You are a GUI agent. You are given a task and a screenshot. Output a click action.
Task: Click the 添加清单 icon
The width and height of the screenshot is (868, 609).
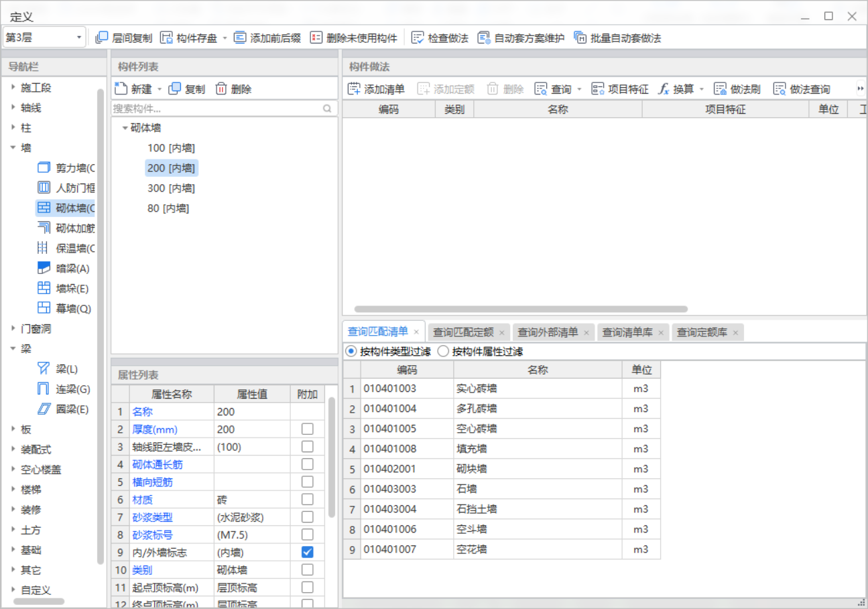tap(354, 89)
